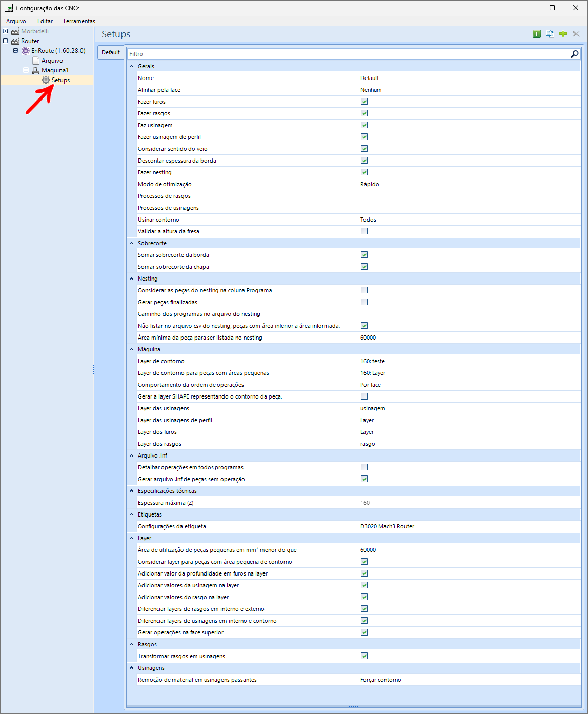Screen dimensions: 588x714
Task: Click the green plus to add a setup
Action: pos(563,33)
